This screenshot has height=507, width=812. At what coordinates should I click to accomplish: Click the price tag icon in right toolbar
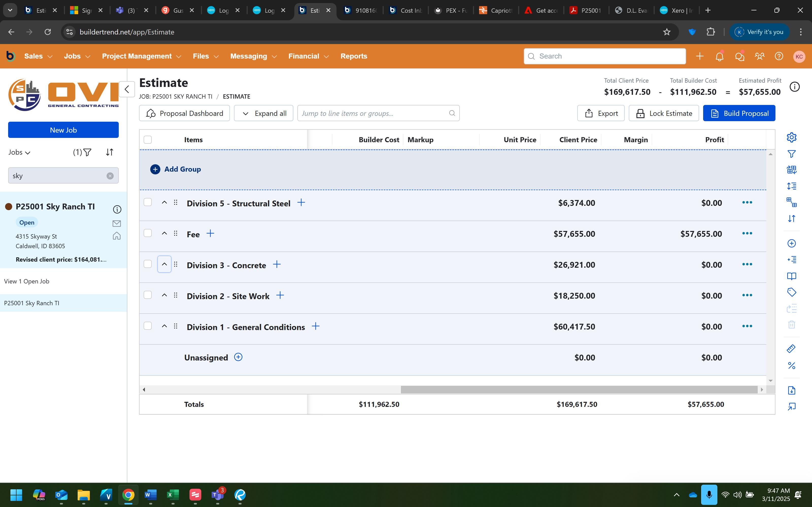(x=791, y=292)
